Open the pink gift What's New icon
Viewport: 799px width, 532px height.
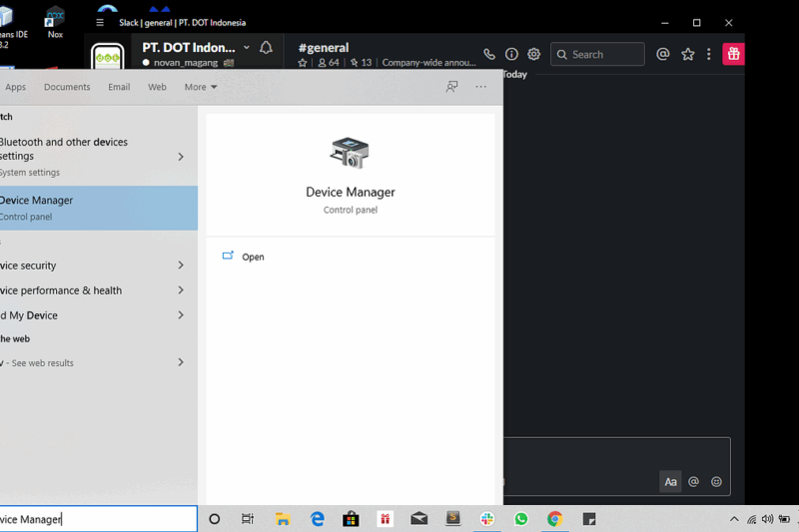[733, 54]
